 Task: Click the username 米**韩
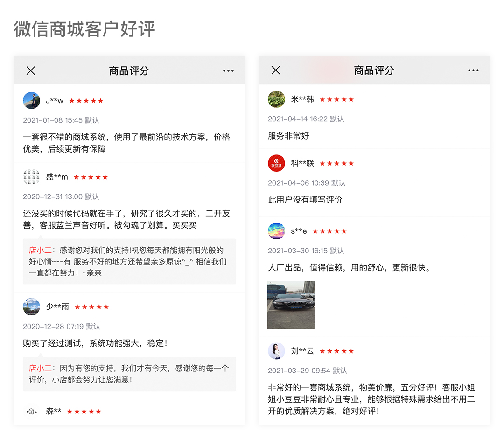[x=302, y=99]
